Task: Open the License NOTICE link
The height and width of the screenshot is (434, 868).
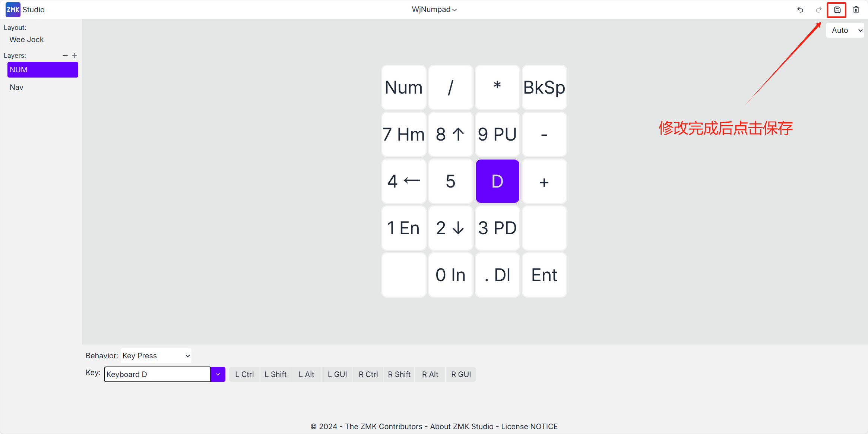Action: coord(529,427)
